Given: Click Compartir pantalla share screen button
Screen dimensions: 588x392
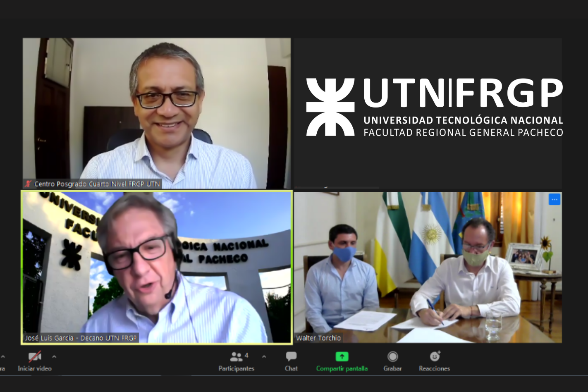Looking at the screenshot, I should (342, 361).
